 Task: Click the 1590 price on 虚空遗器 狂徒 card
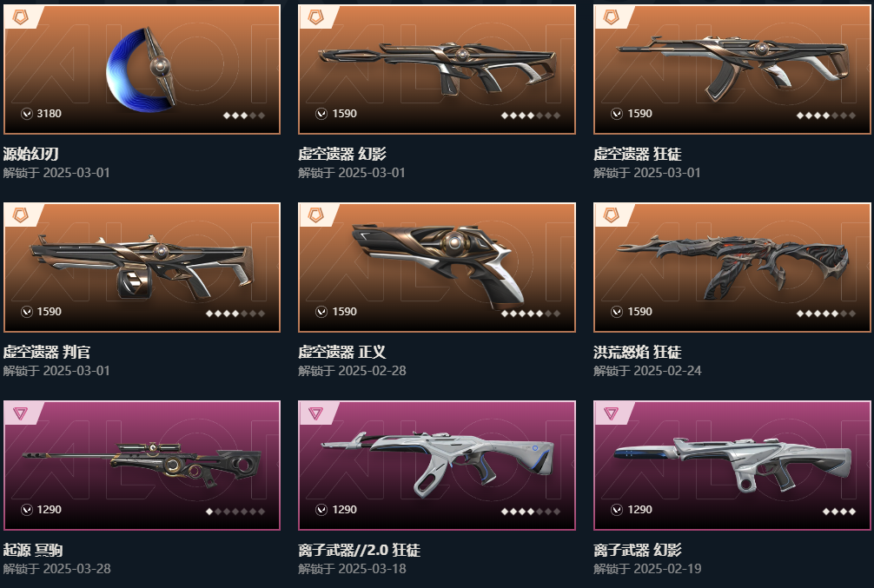pos(639,114)
